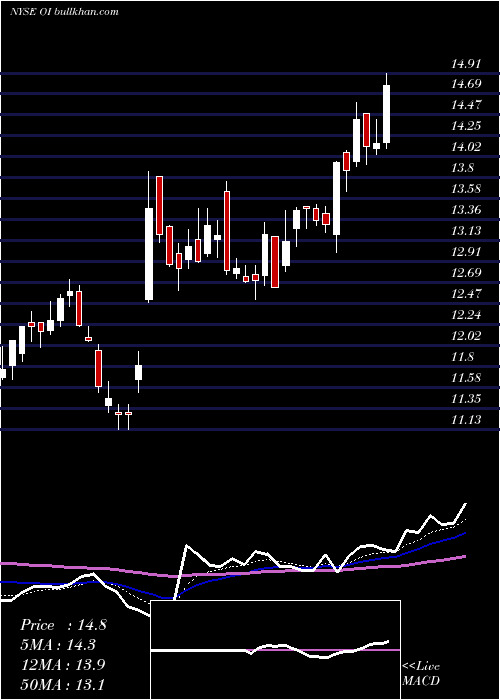The image size is (500, 700).
Task: Select the 14.25 price axis label
Action: coord(466,125)
